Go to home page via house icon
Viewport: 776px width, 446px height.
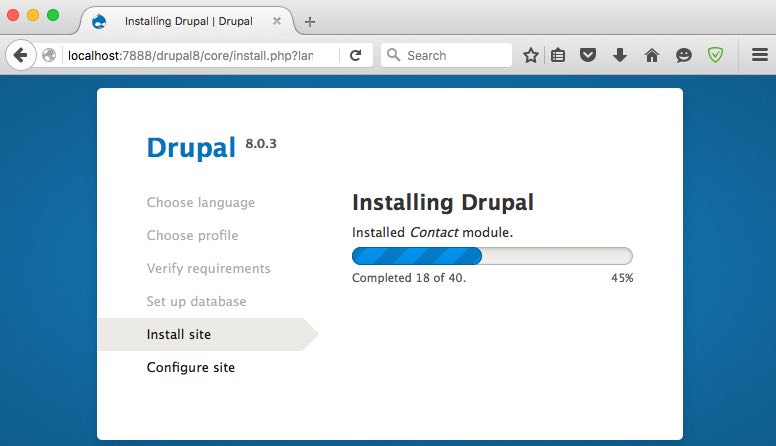click(652, 55)
